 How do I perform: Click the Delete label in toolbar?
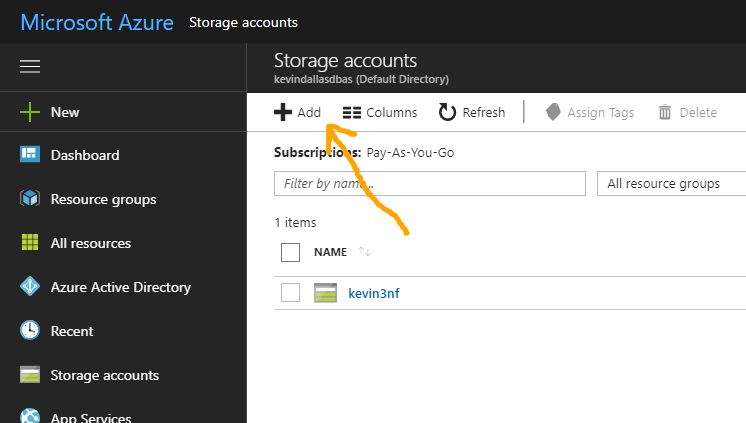pos(698,112)
